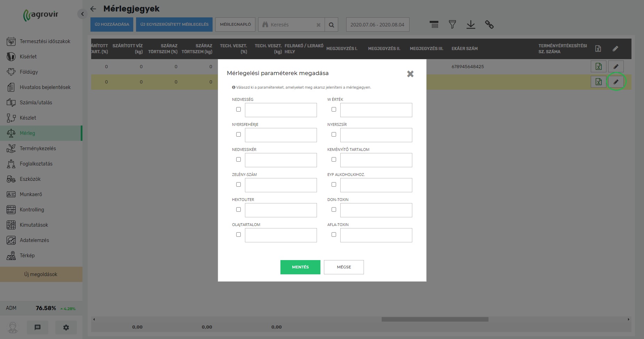Enable the Nedvesség checkbox
This screenshot has height=339, width=644.
click(238, 110)
